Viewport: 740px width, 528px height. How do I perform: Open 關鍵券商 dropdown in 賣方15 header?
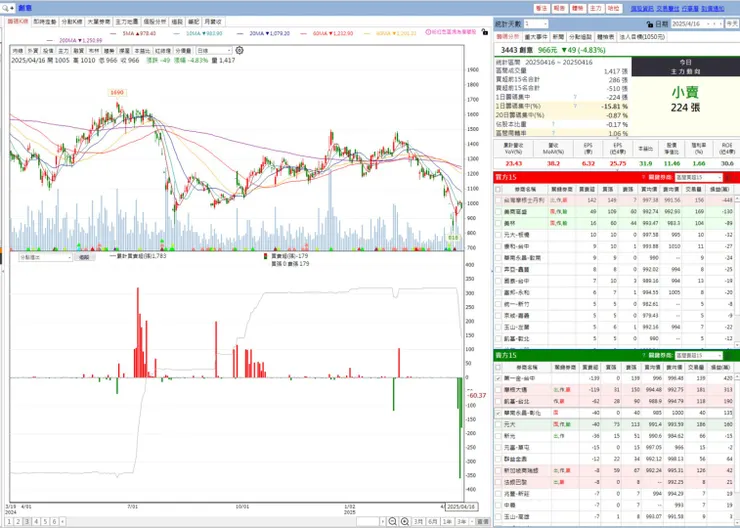click(699, 355)
